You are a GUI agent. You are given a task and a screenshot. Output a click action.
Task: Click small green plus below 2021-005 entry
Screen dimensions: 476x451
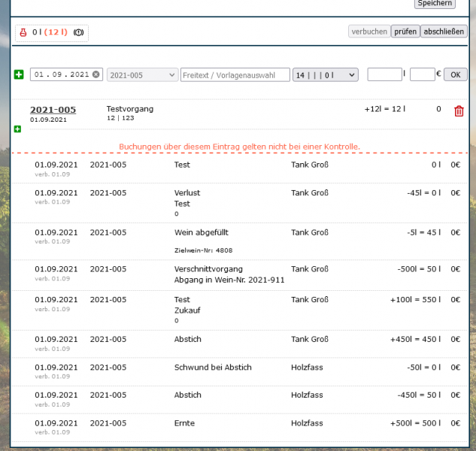coord(17,129)
